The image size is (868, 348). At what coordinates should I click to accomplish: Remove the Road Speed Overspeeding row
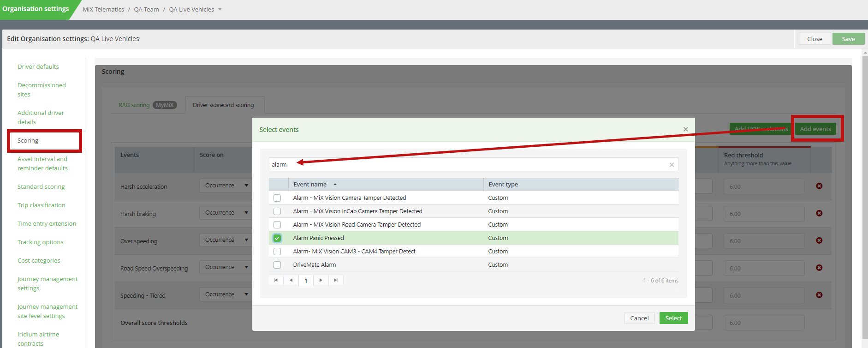(x=819, y=268)
